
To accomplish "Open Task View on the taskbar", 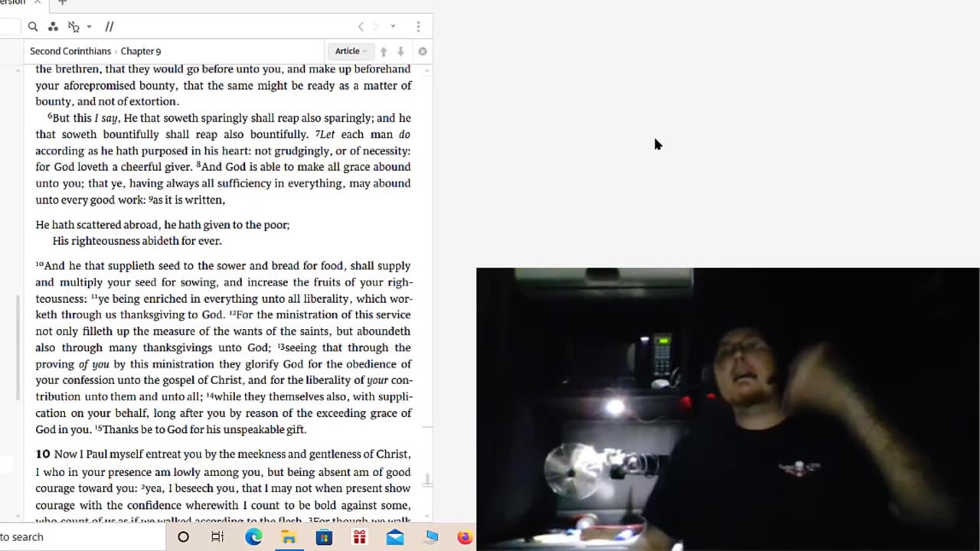I will coord(217,537).
